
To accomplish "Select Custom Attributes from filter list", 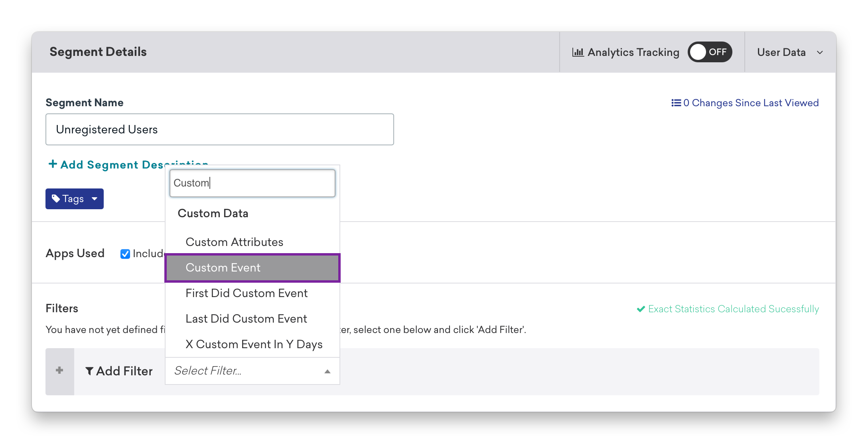I will (x=253, y=242).
